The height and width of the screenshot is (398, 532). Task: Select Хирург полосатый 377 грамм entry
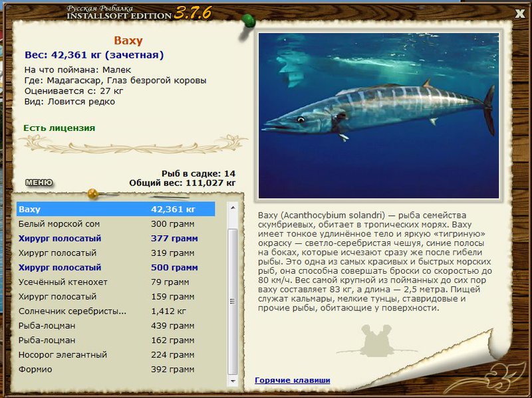click(116, 239)
